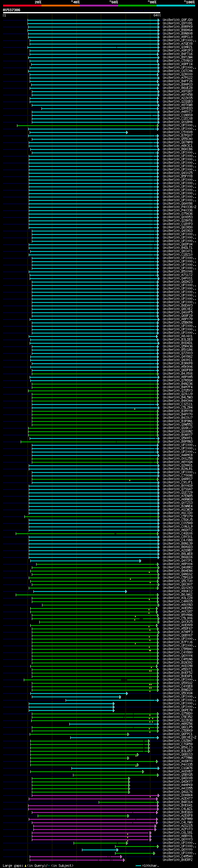The height and width of the screenshot is (868, 198).
Task: Click UniRef100_B6QQI6 hit
Action: [x=178, y=557]
